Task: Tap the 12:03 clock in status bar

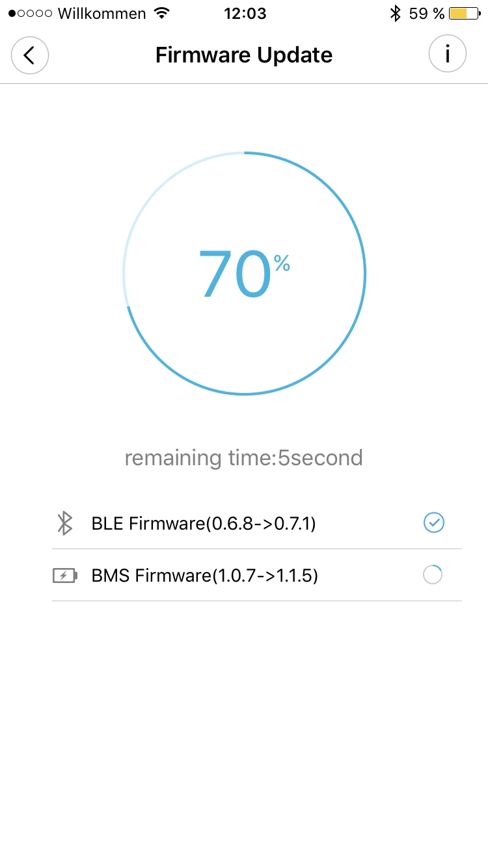Action: point(245,14)
